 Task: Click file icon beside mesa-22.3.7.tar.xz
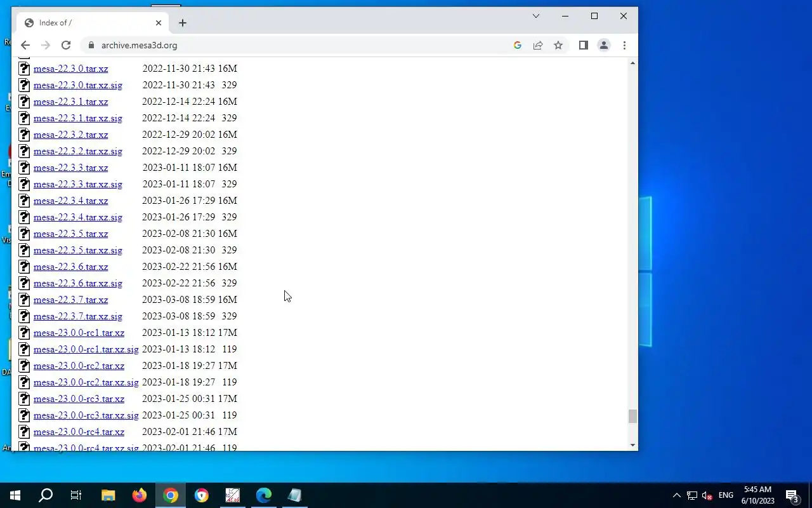(24, 300)
